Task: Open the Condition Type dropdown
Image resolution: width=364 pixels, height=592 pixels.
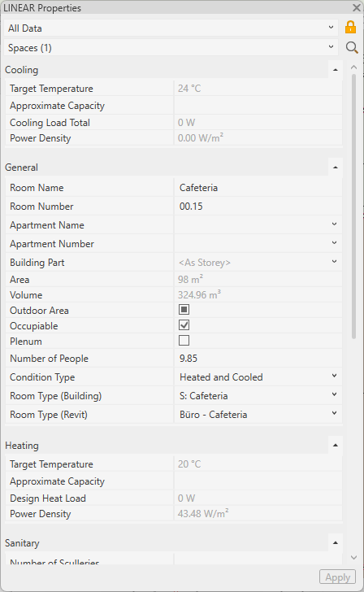Action: point(258,377)
